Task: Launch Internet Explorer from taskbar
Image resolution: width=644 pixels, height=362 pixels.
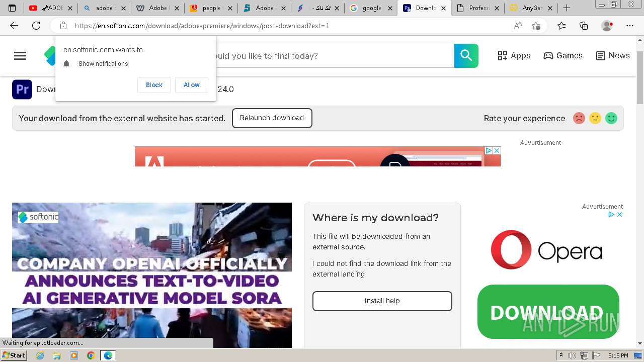Action: (40, 355)
